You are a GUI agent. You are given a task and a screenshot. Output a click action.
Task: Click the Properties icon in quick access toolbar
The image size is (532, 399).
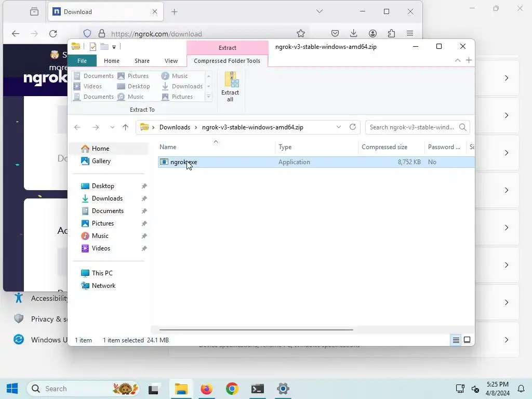click(92, 47)
